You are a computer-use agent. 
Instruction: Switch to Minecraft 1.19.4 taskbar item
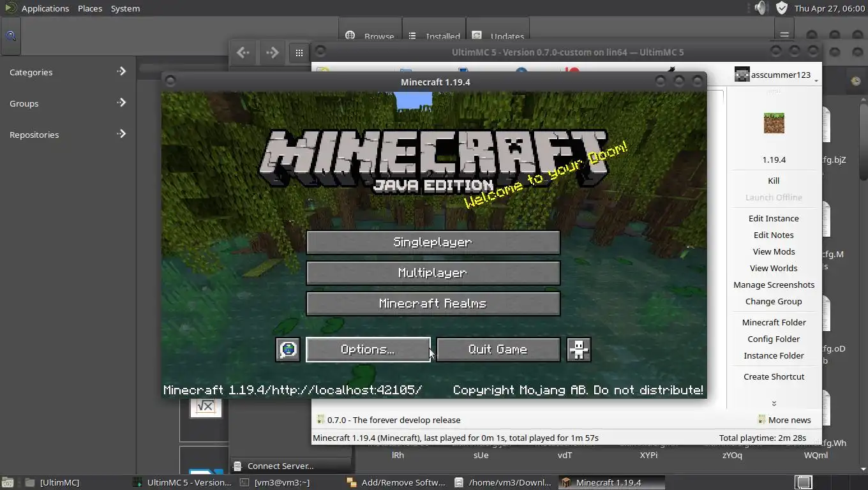pyautogui.click(x=611, y=482)
